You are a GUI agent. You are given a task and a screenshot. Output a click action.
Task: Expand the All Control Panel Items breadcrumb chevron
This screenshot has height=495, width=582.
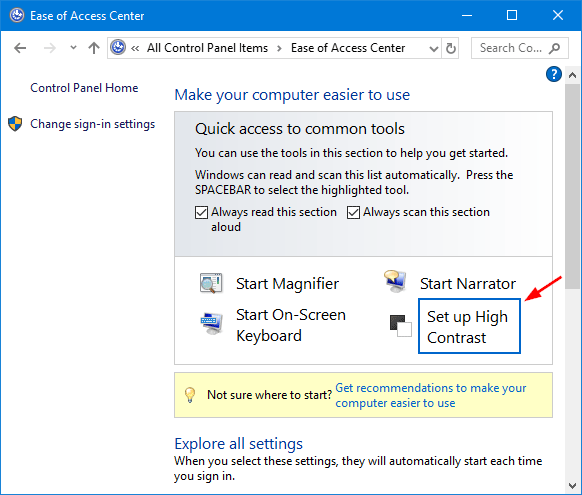click(279, 49)
